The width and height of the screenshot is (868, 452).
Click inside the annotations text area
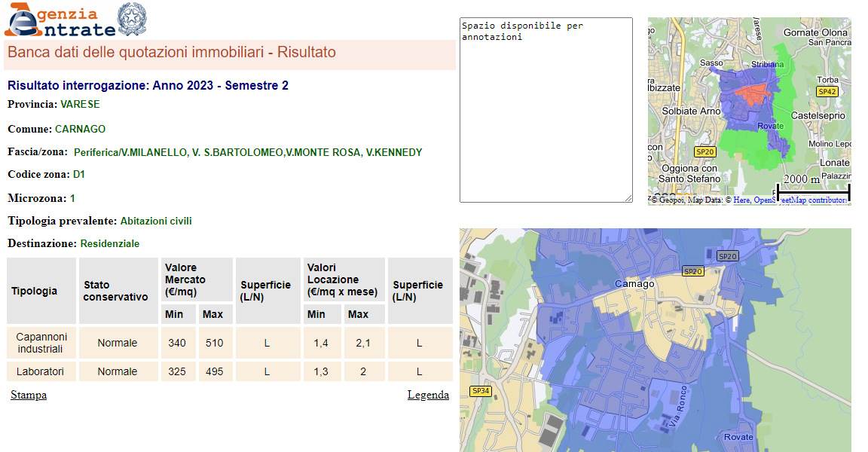[x=546, y=113]
